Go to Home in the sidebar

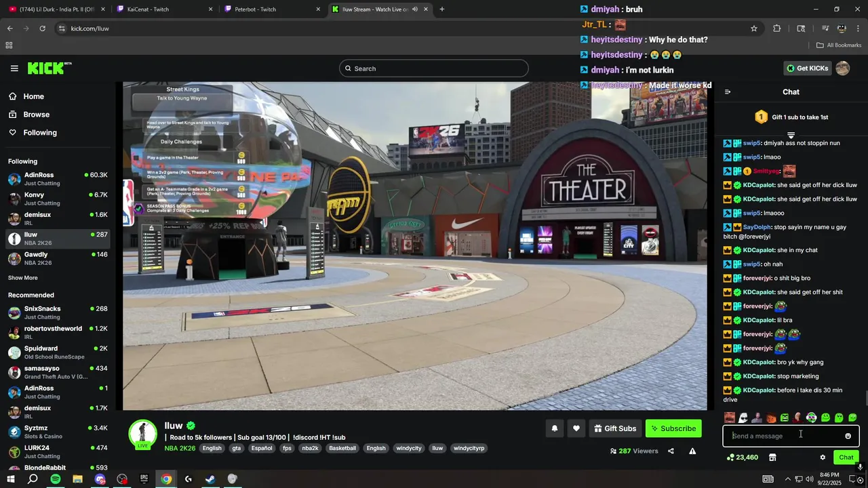click(33, 96)
